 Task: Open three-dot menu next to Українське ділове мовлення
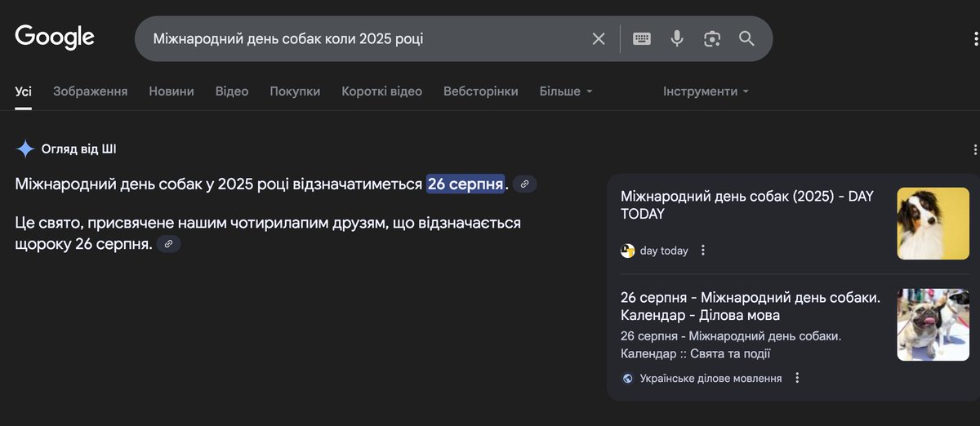pos(798,378)
